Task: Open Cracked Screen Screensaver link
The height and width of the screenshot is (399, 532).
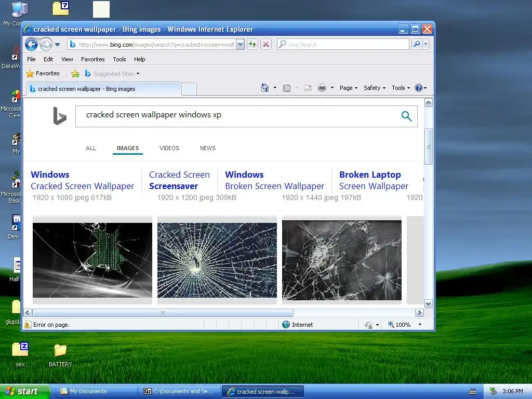Action: tap(179, 180)
